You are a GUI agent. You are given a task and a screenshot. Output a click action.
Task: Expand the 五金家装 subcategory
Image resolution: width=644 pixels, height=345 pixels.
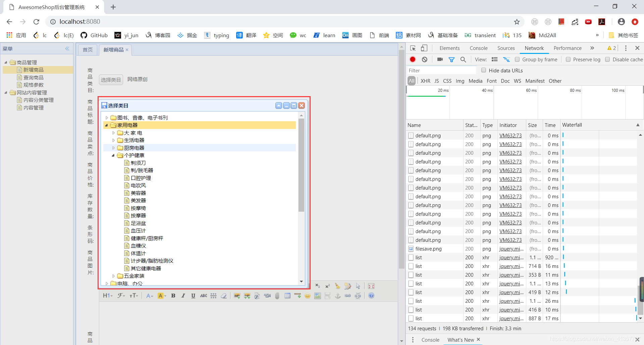[x=113, y=276]
